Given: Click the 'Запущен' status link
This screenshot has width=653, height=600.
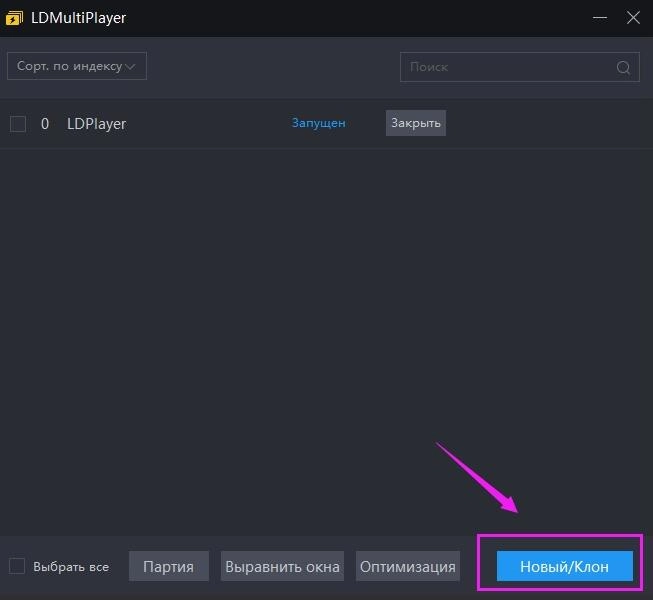Looking at the screenshot, I should tap(318, 123).
